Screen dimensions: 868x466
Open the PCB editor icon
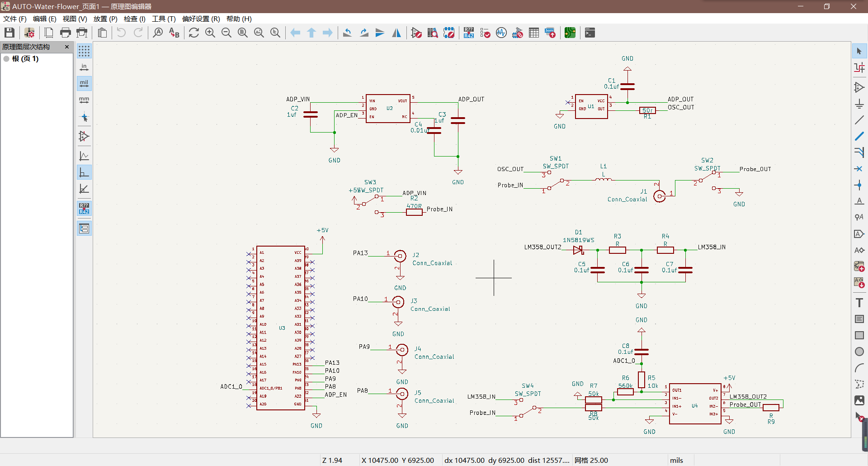[x=570, y=33]
